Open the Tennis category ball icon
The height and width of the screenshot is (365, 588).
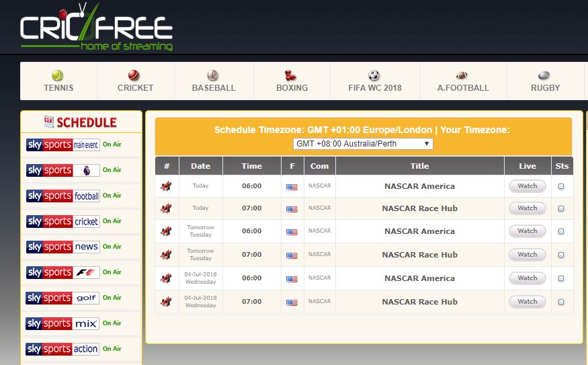(x=58, y=75)
